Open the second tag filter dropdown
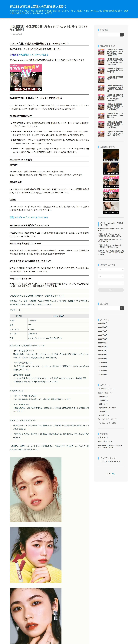 [x=111, y=276]
